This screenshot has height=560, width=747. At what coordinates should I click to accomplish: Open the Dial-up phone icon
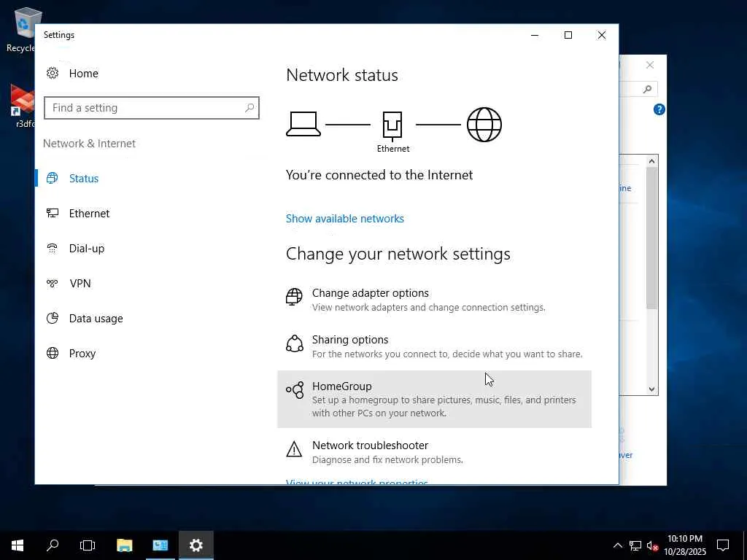click(x=53, y=248)
